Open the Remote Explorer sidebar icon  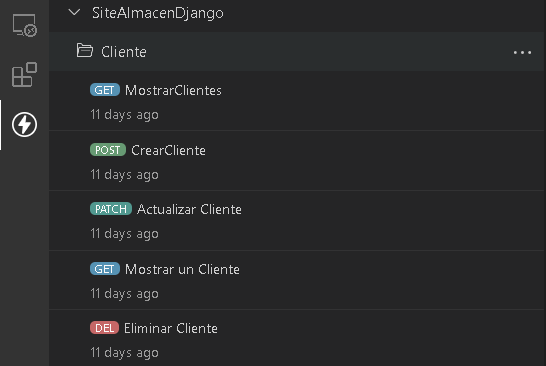25,25
